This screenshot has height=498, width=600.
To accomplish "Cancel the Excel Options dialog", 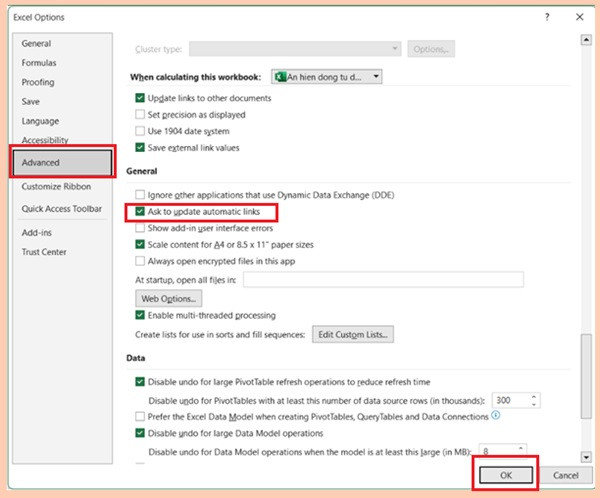I will 566,475.
